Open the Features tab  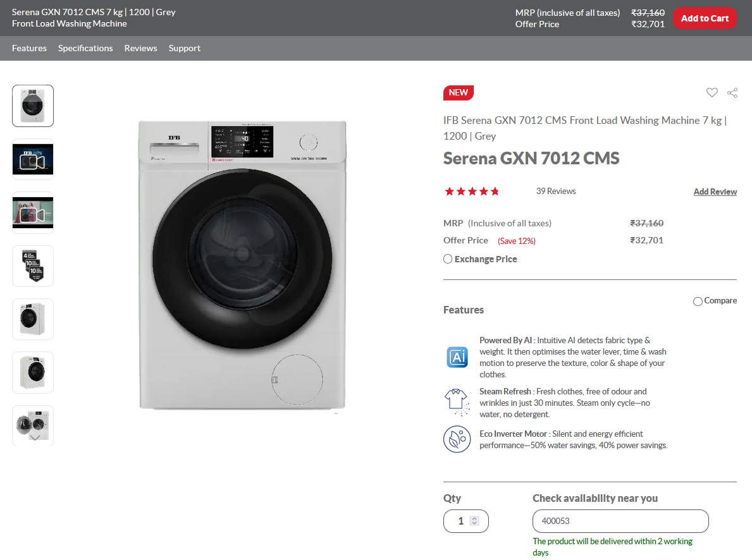pyautogui.click(x=29, y=49)
